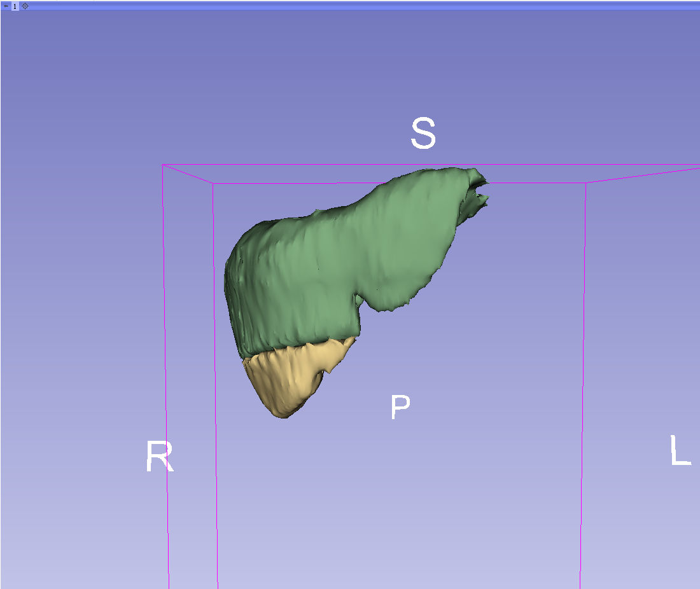
Task: Click the outer top-left corner of magenta bounding box
Action: [x=163, y=165]
